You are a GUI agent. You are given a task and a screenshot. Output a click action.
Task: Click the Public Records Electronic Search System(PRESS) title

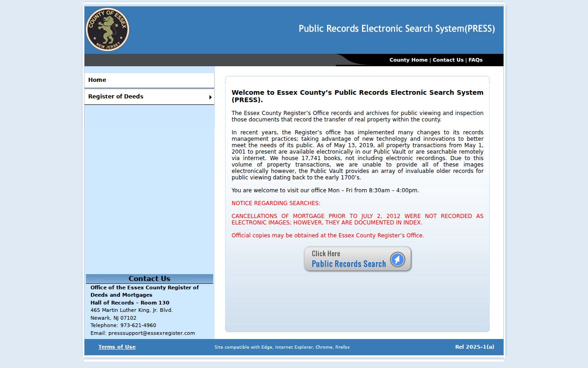[x=397, y=29]
